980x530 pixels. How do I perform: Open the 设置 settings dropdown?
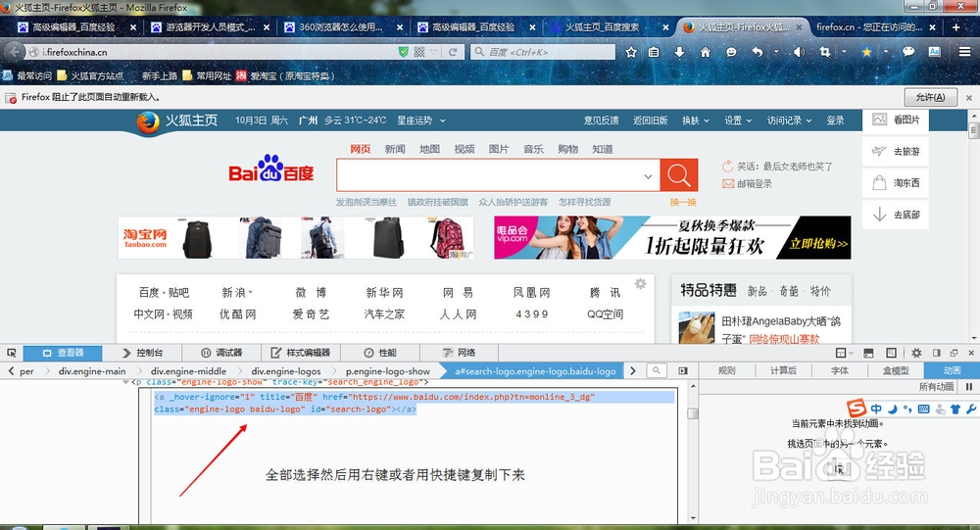pyautogui.click(x=738, y=120)
